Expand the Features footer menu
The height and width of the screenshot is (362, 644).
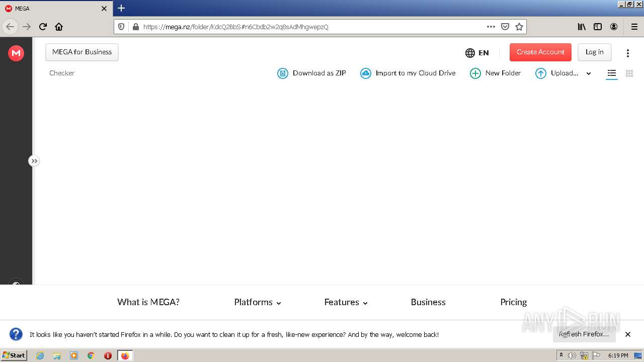pos(346,302)
